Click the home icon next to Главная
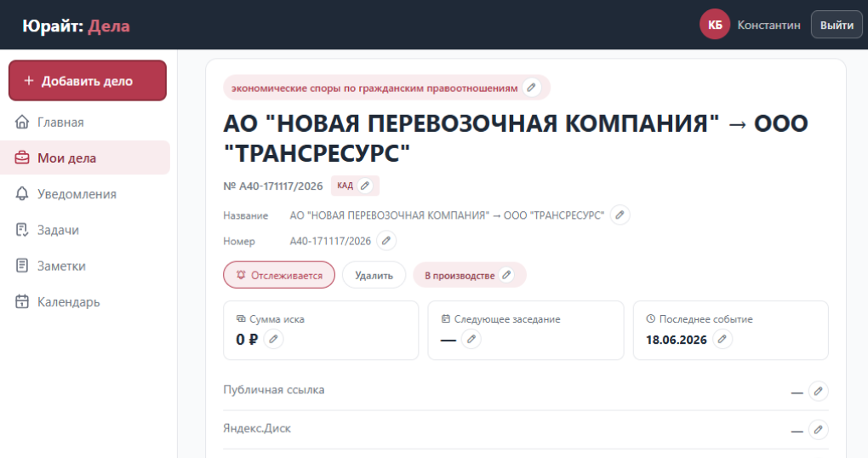This screenshot has height=458, width=868. [22, 122]
